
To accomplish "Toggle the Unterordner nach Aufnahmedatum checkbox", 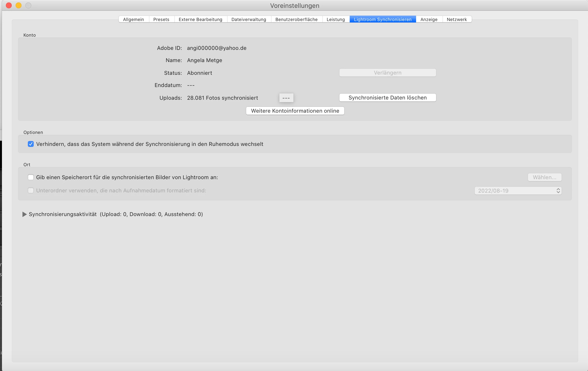I will click(x=31, y=190).
